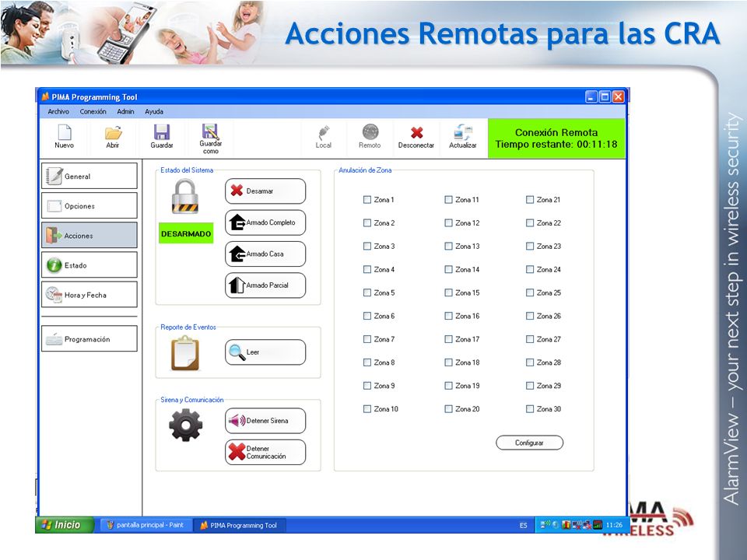Check the Zona 2 checkbox
The height and width of the screenshot is (560, 747).
tap(366, 223)
